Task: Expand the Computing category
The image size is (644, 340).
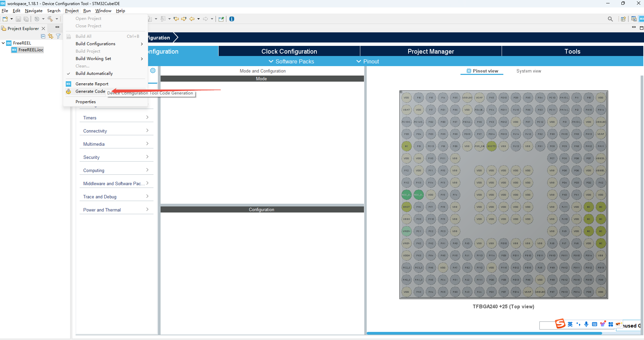Action: coord(116,170)
